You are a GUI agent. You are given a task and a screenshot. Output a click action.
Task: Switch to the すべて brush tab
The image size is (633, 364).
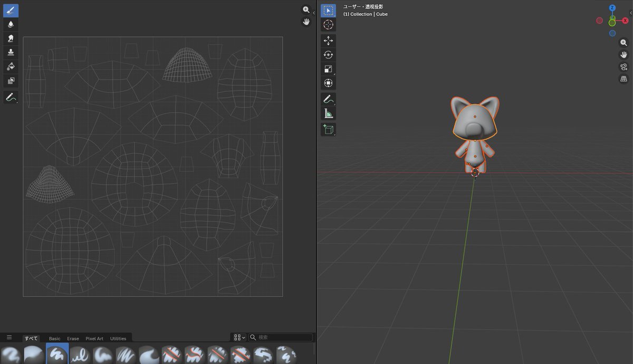pos(31,338)
